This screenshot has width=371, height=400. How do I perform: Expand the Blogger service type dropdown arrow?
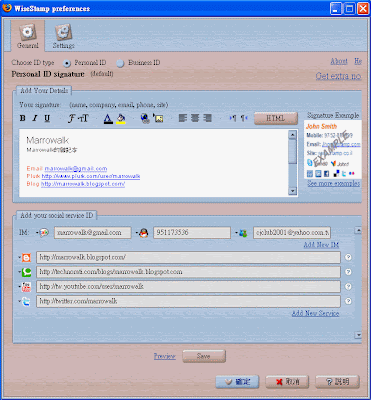tap(19, 258)
